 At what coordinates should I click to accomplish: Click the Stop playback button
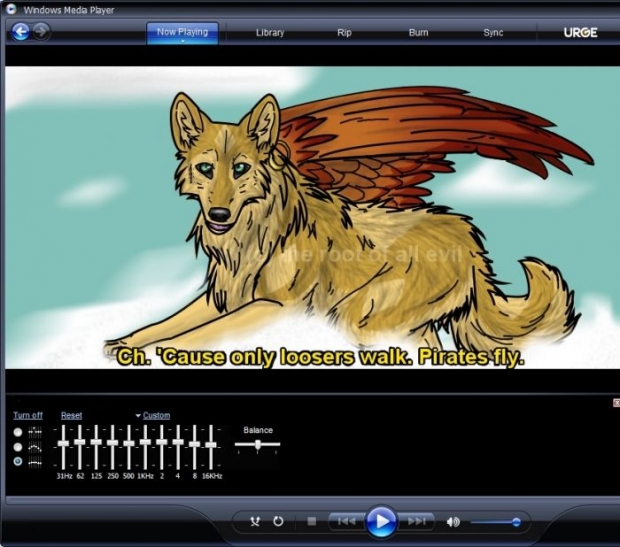(x=312, y=521)
